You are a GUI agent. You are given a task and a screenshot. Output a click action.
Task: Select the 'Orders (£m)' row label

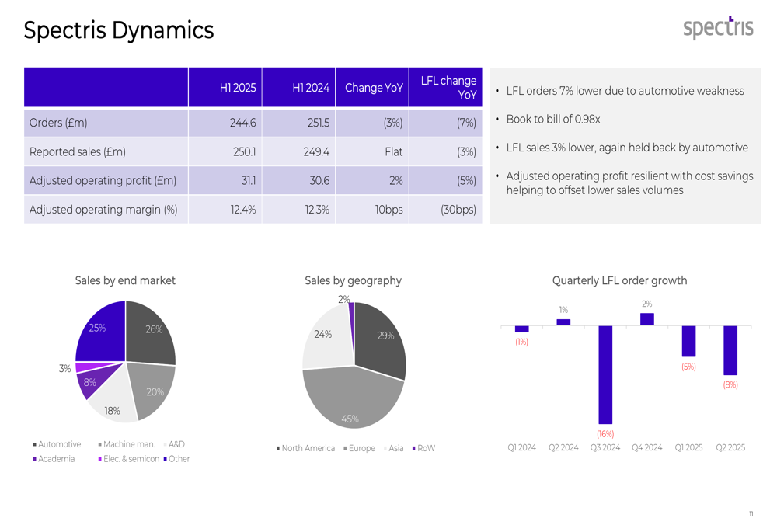pos(58,123)
